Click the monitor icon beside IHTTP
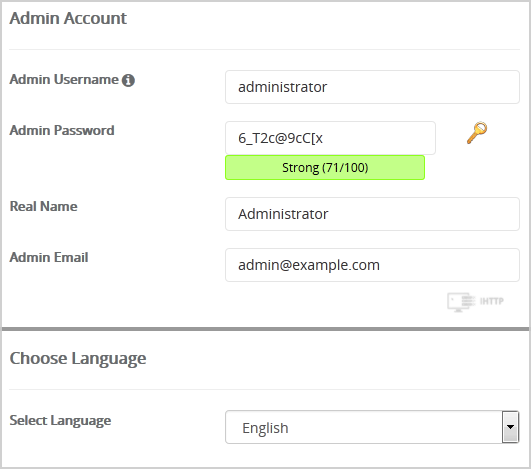This screenshot has height=469, width=531. (x=461, y=302)
